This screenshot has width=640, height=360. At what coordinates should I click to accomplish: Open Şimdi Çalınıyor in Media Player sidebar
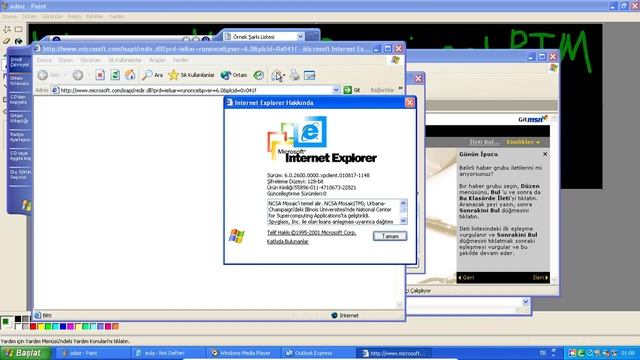(x=20, y=62)
